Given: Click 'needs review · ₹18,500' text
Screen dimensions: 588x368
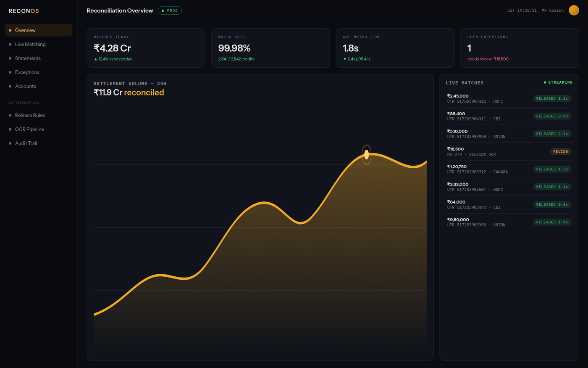Looking at the screenshot, I should pyautogui.click(x=488, y=59).
